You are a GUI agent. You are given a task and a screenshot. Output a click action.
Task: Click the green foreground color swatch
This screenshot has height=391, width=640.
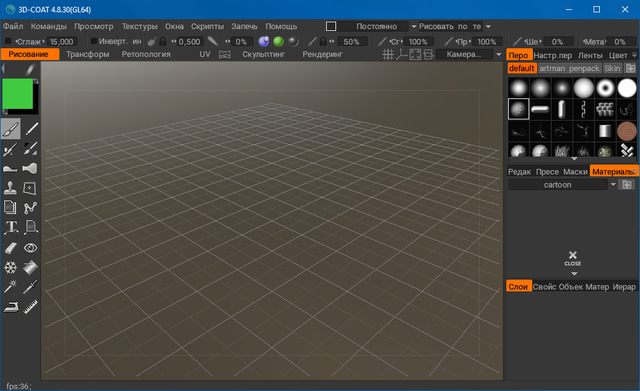tap(18, 94)
